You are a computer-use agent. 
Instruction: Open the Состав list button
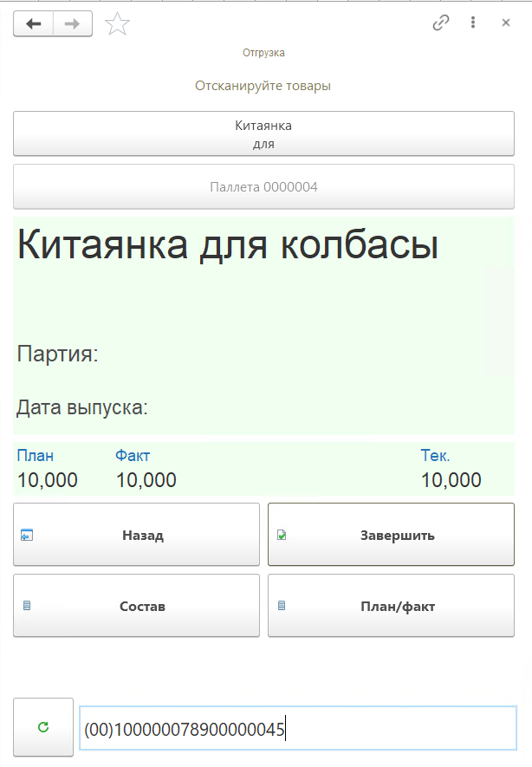coord(137,606)
